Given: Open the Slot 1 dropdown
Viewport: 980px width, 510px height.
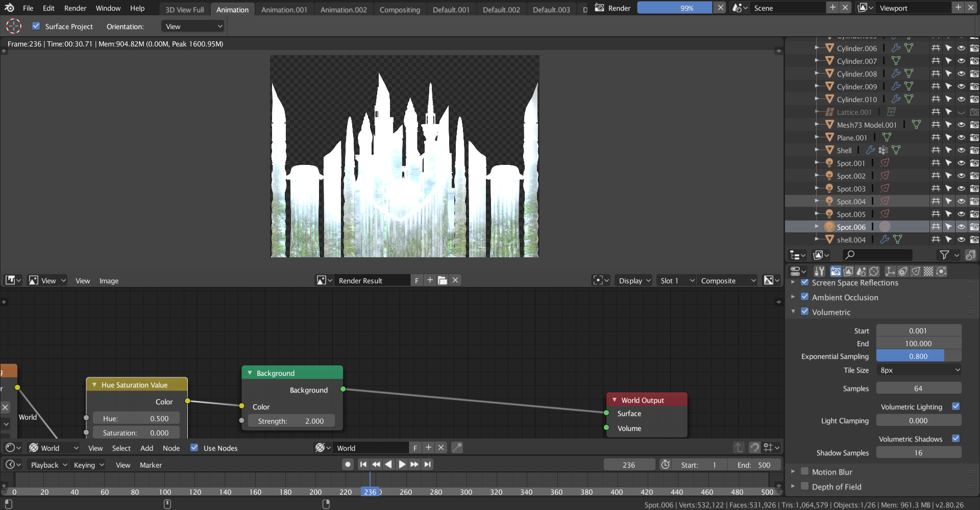Looking at the screenshot, I should [676, 280].
